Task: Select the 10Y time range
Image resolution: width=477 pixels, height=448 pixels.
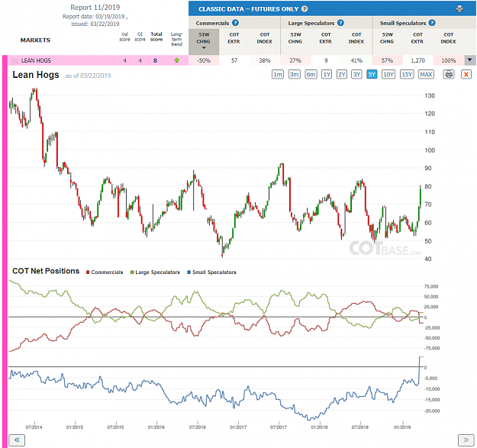Action: click(x=388, y=74)
